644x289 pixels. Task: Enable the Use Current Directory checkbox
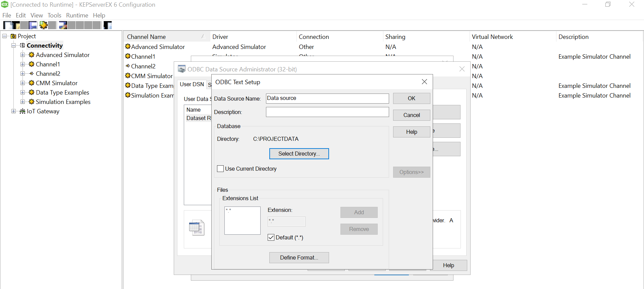coord(220,169)
